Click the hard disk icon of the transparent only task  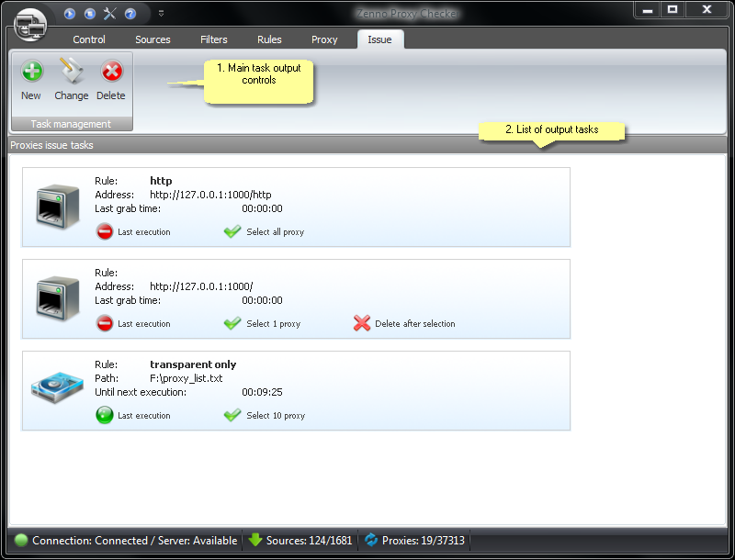click(x=57, y=390)
